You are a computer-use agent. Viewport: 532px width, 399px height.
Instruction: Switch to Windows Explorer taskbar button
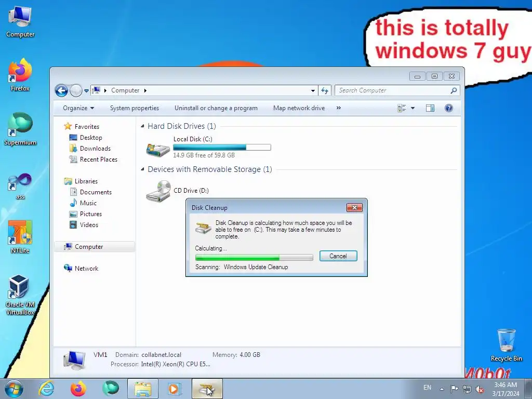(x=143, y=389)
